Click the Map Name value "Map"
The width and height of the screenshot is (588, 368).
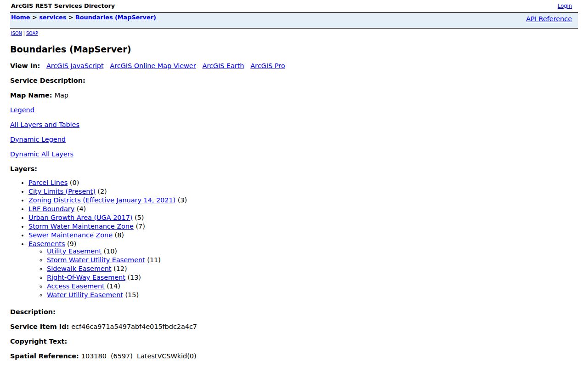[x=61, y=95]
